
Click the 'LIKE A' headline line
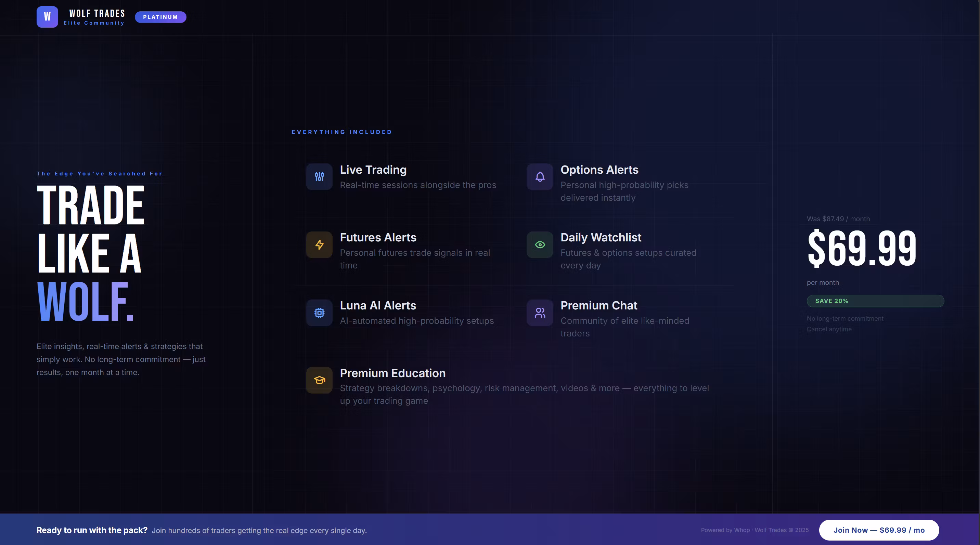click(x=89, y=253)
